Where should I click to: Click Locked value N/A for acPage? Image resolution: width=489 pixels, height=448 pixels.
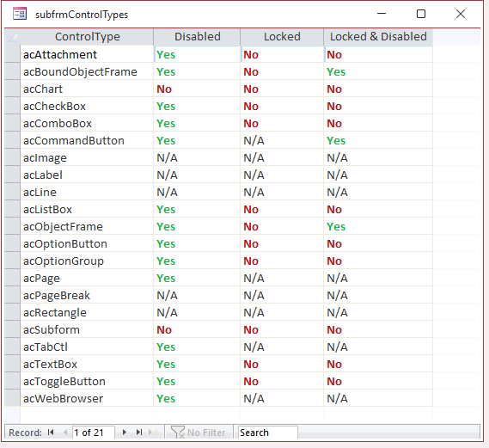tap(282, 278)
